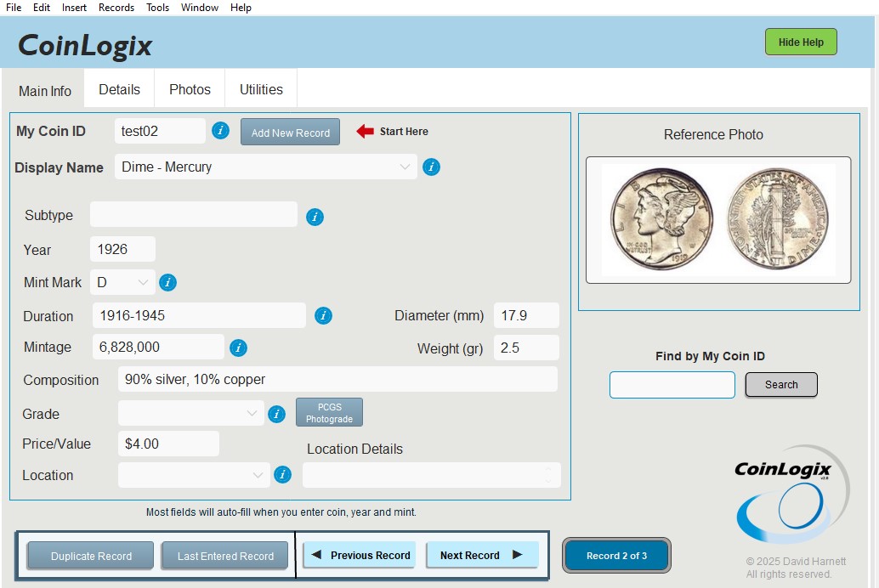The image size is (879, 588).
Task: Open the Tools menu
Action: pos(157,8)
